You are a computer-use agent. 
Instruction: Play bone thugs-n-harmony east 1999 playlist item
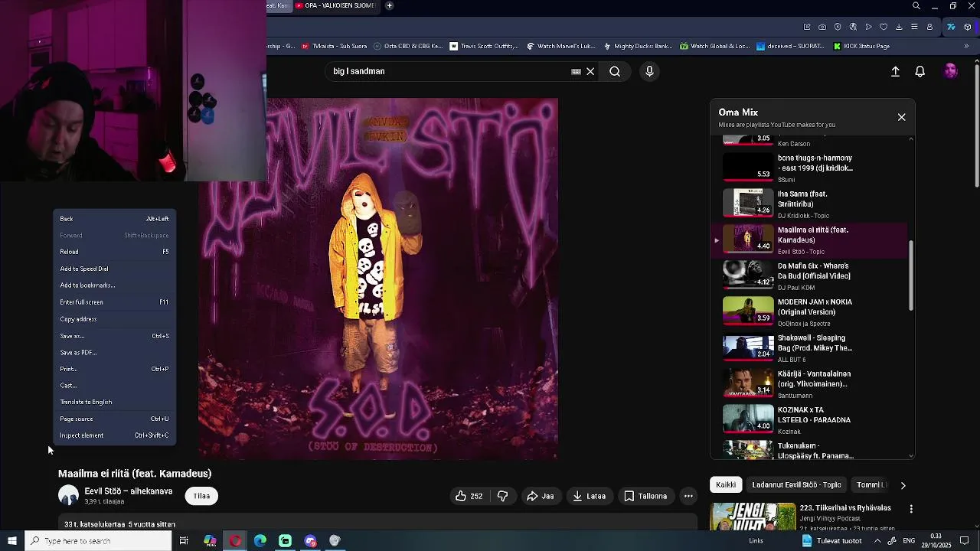810,167
